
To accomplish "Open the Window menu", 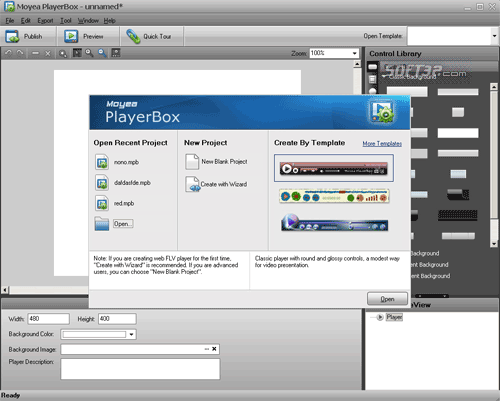I will tap(88, 21).
